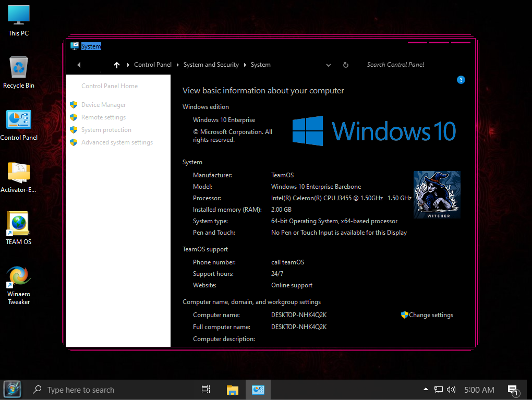Image resolution: width=532 pixels, height=400 pixels.
Task: Open the network tray icon
Action: (x=438, y=390)
